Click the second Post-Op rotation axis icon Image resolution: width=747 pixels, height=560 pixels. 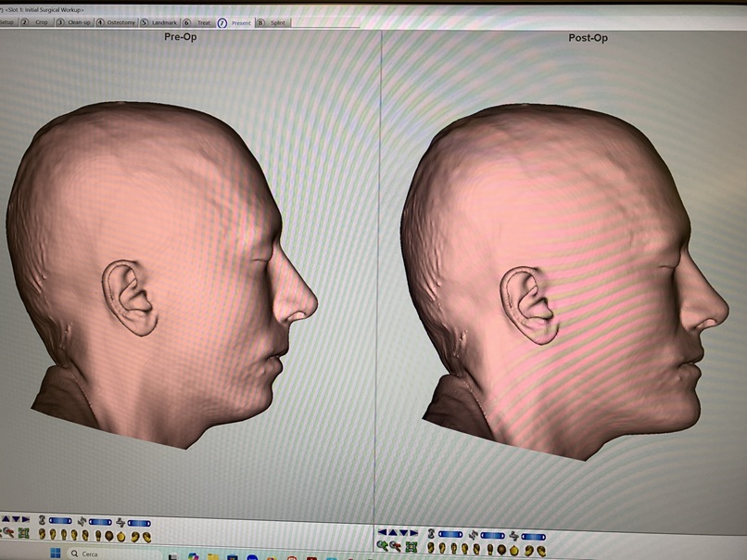[474, 535]
